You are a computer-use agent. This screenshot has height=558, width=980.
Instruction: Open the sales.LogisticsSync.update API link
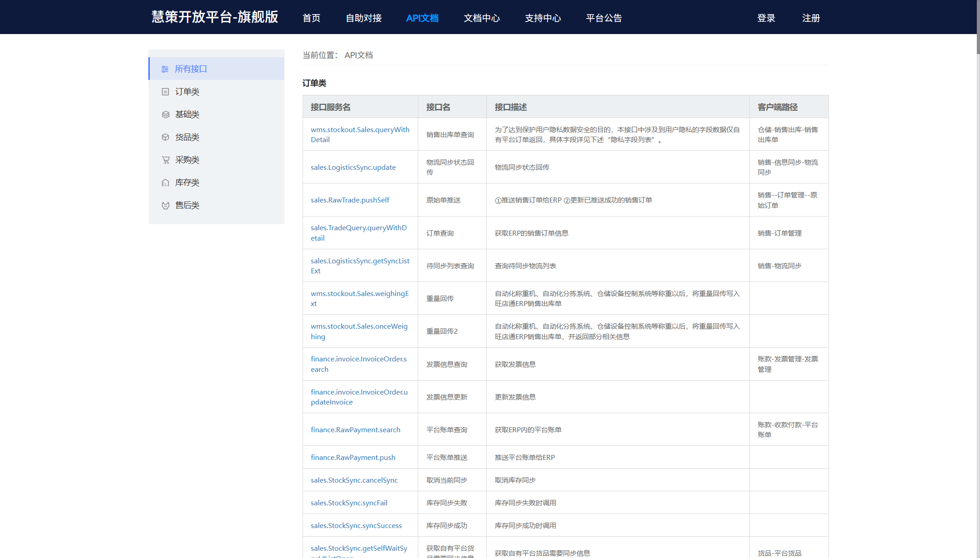click(353, 167)
